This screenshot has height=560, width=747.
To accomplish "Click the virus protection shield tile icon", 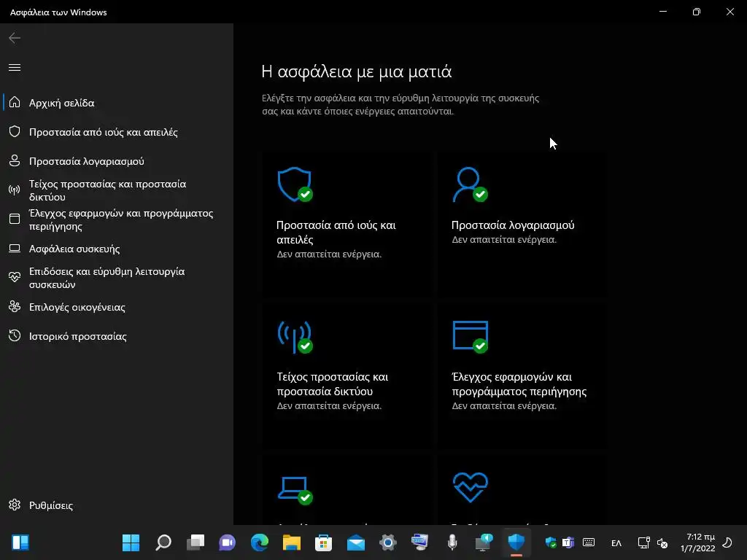I will pos(295,184).
